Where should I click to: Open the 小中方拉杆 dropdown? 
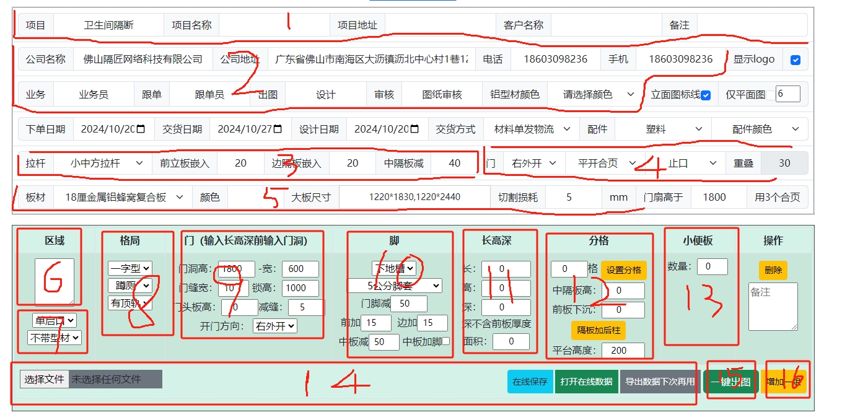click(103, 164)
